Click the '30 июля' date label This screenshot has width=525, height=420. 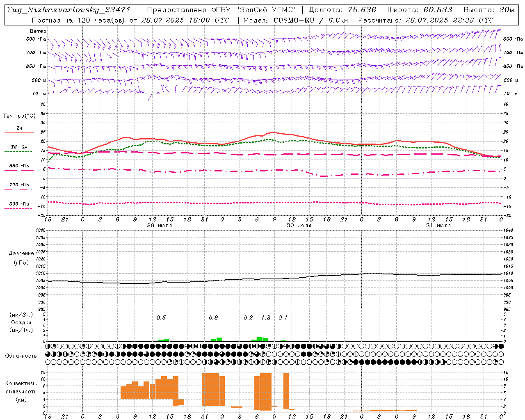(299, 226)
